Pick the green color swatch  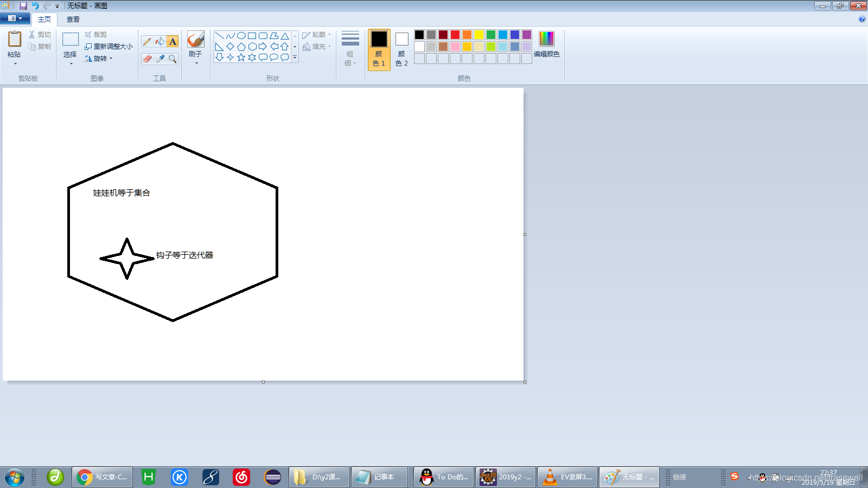[x=491, y=35]
